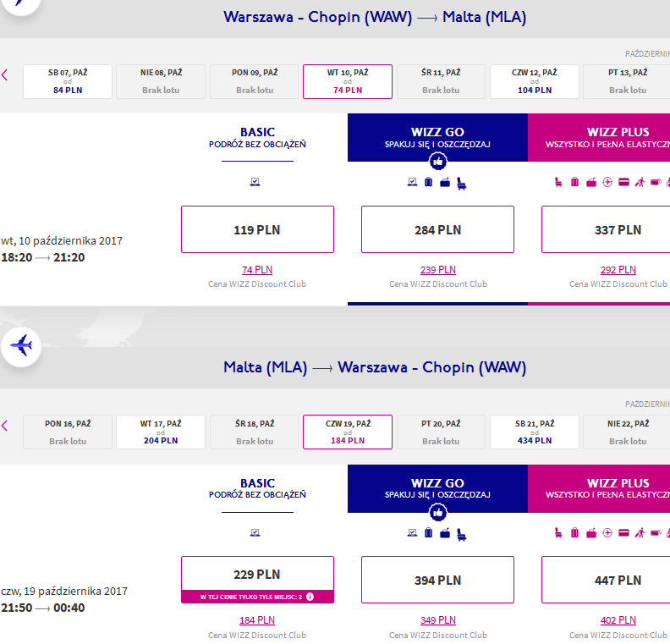This screenshot has width=670, height=644.
Task: Select outbound date SB 07, PAŹ 84 PLN
Action: [68, 81]
